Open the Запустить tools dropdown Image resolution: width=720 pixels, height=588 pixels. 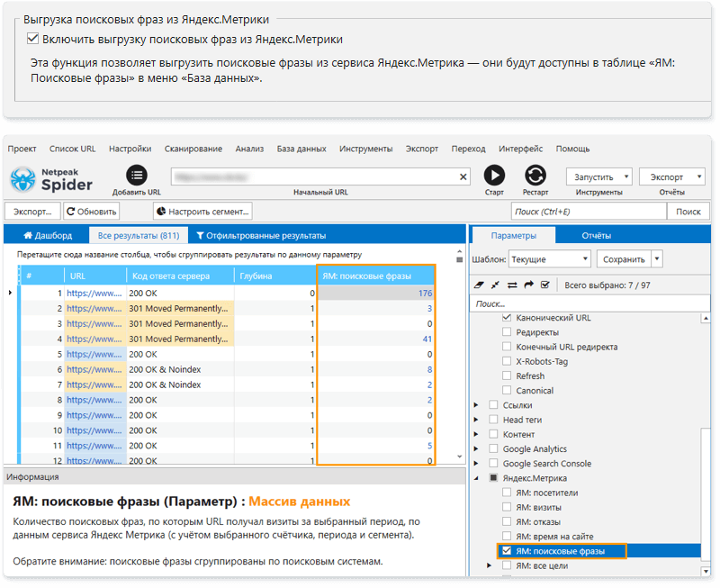[598, 176]
